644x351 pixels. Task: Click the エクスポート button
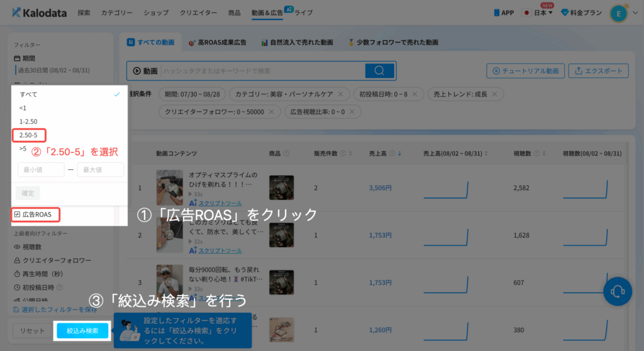pyautogui.click(x=599, y=70)
